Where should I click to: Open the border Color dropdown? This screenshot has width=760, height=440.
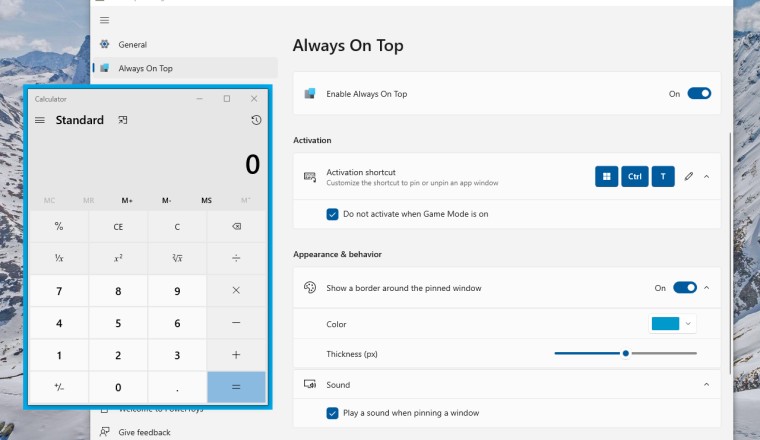pos(672,323)
